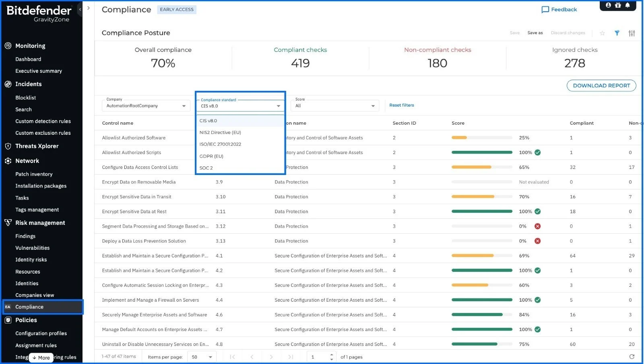Select the GDPR (EU) standard
The image size is (644, 364).
click(x=211, y=156)
